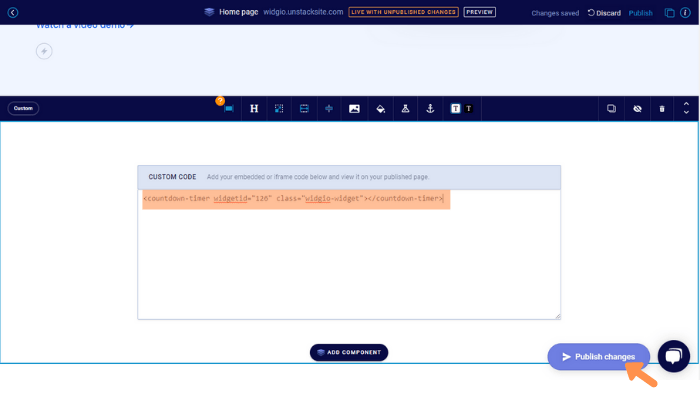Screen dimensions: 700x393
Task: Toggle the header H icon
Action: pyautogui.click(x=254, y=109)
